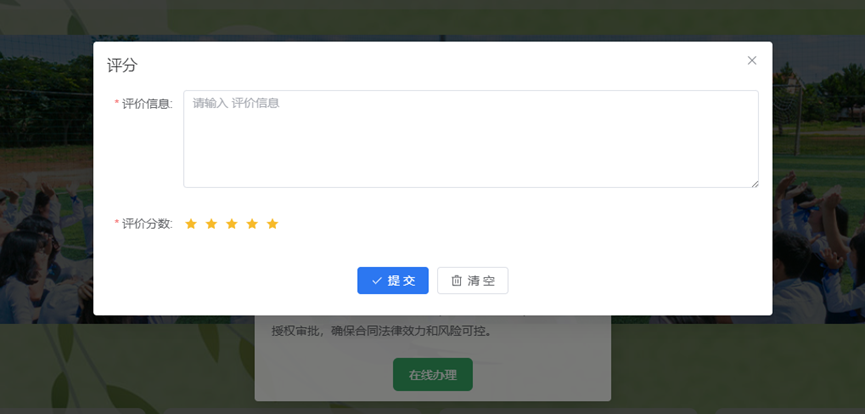
Task: Click the 评分 dialog title
Action: [122, 66]
